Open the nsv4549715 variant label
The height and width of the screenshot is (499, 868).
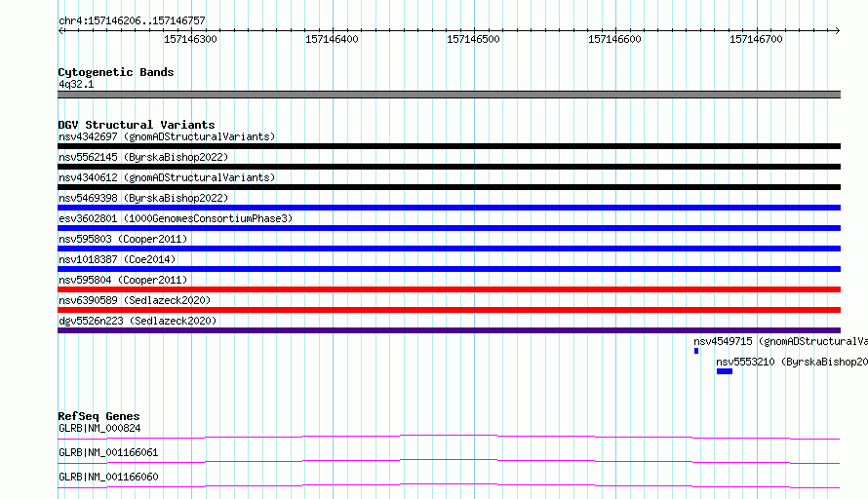[x=780, y=341]
